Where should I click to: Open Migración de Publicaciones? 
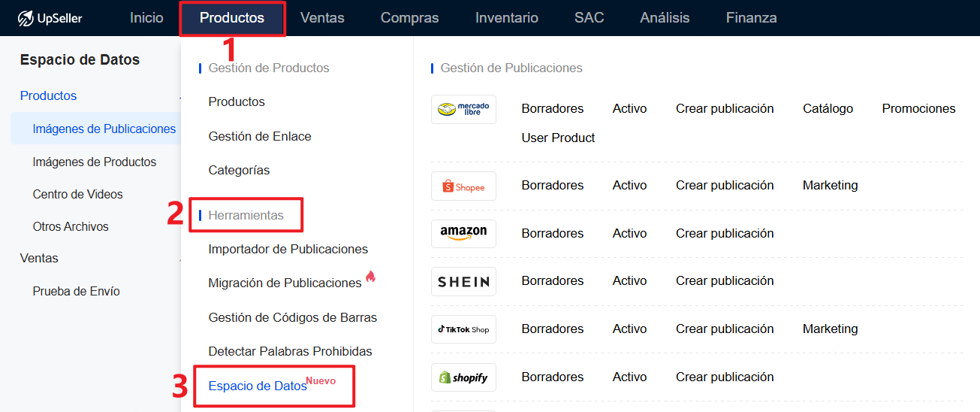pyautogui.click(x=285, y=283)
